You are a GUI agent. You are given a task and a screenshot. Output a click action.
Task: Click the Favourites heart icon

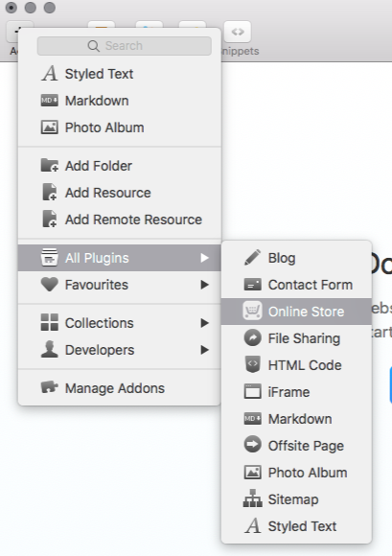pos(50,285)
